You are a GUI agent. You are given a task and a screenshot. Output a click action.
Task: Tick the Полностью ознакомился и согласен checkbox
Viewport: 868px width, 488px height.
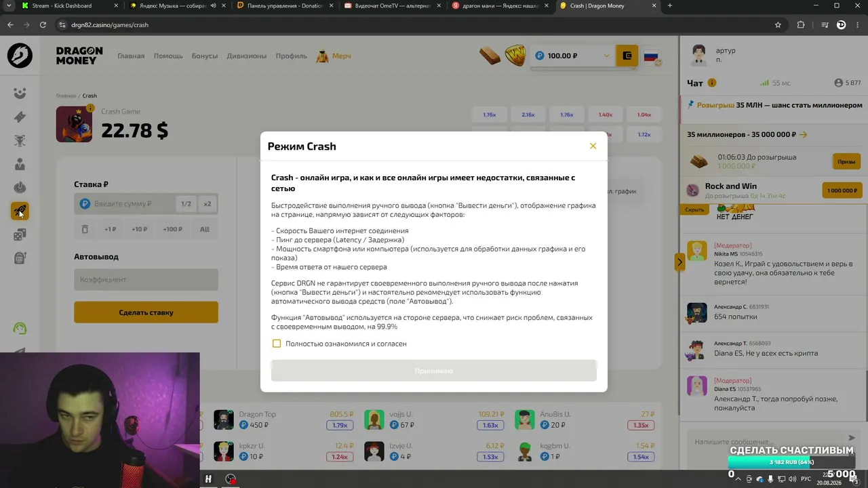pos(277,344)
